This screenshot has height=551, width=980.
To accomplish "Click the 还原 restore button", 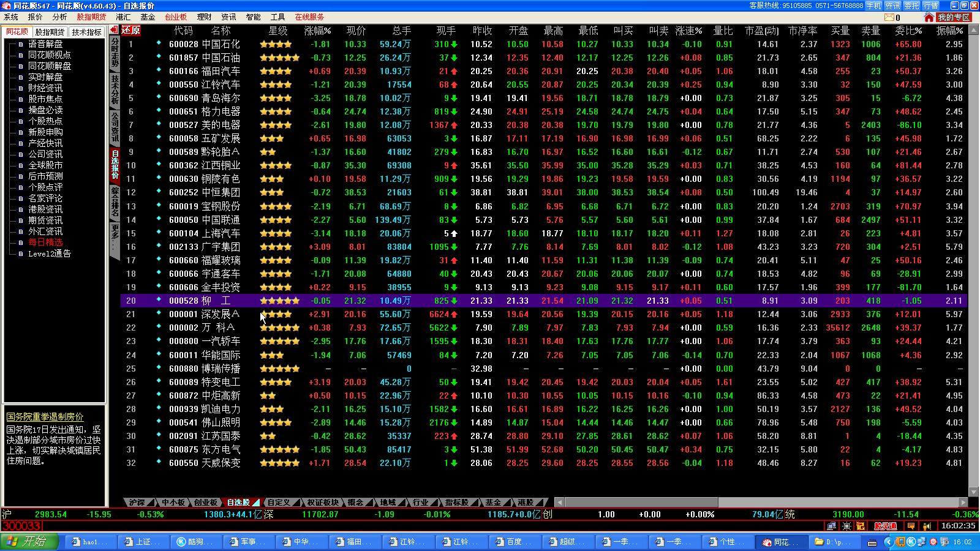I will (x=131, y=30).
